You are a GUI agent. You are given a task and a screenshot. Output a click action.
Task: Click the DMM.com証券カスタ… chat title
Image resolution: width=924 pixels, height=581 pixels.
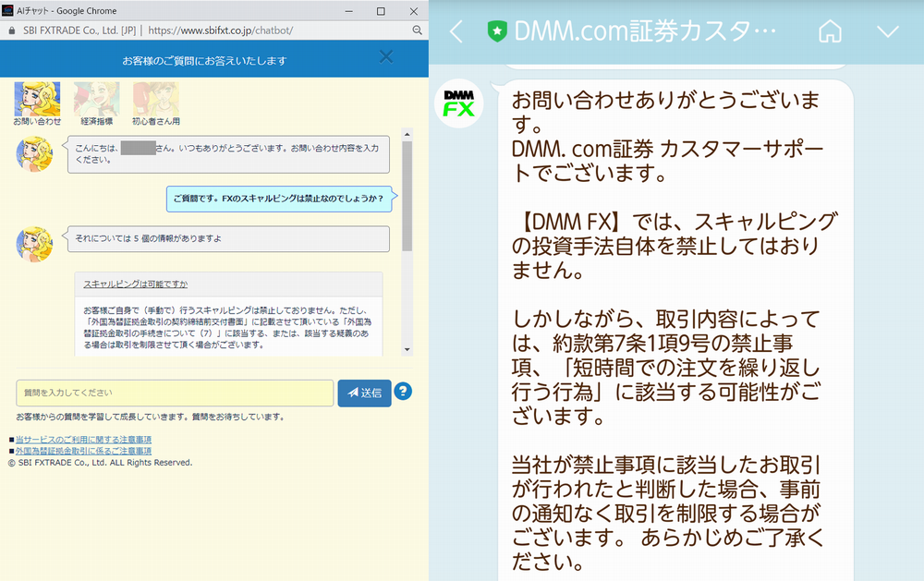[x=645, y=31]
